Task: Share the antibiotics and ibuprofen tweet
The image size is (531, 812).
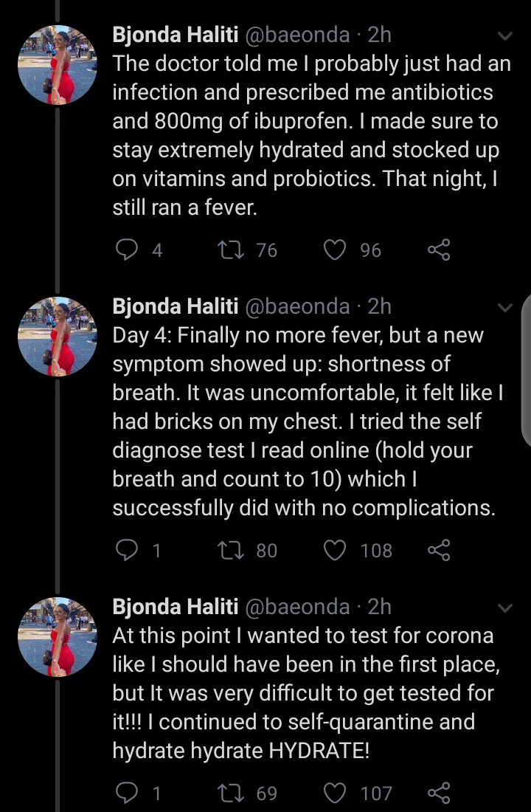Action: click(x=439, y=250)
